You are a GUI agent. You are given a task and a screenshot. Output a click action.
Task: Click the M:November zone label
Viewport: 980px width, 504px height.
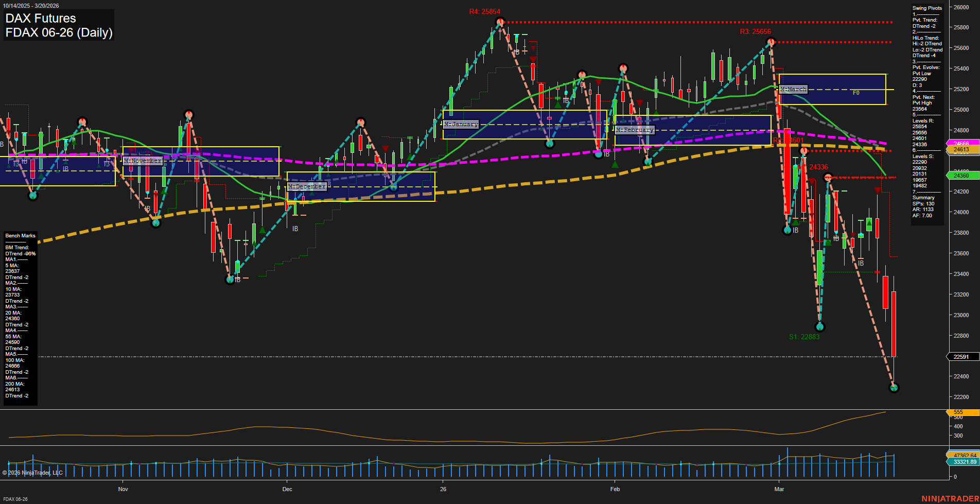click(x=143, y=161)
